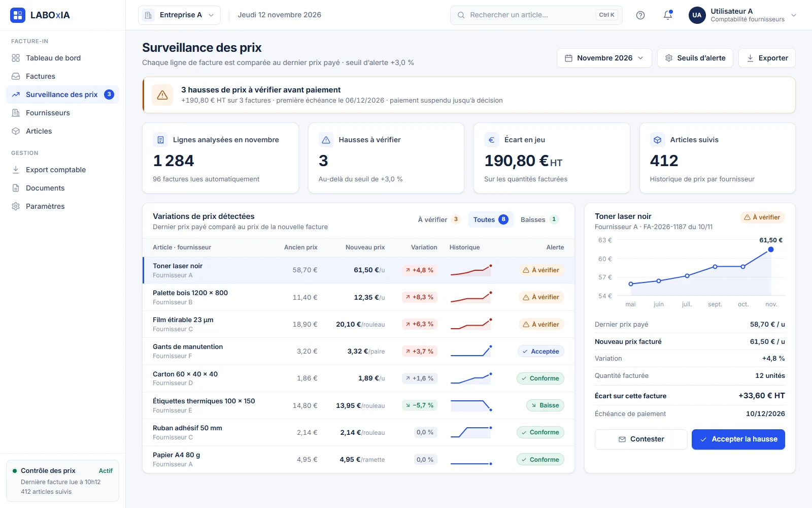Viewport: 812px width, 508px height.
Task: Open Surveillance des prix in sidebar
Action: pos(62,94)
